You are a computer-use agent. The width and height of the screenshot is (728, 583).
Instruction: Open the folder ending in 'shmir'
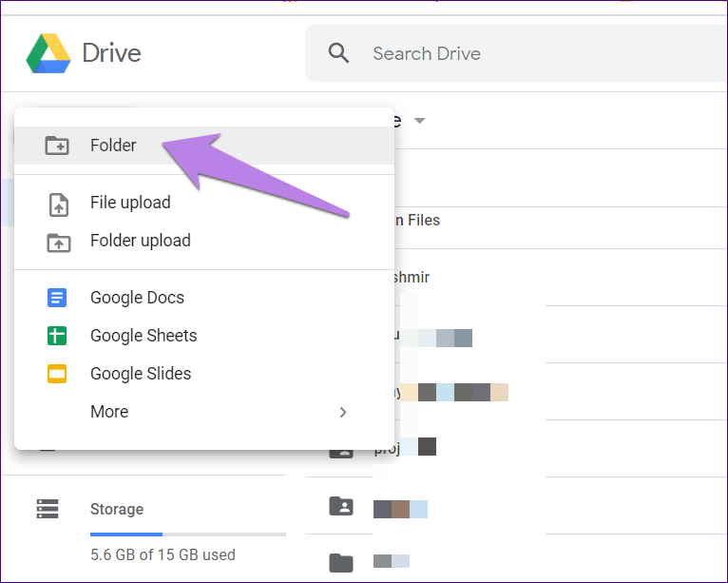tap(412, 278)
